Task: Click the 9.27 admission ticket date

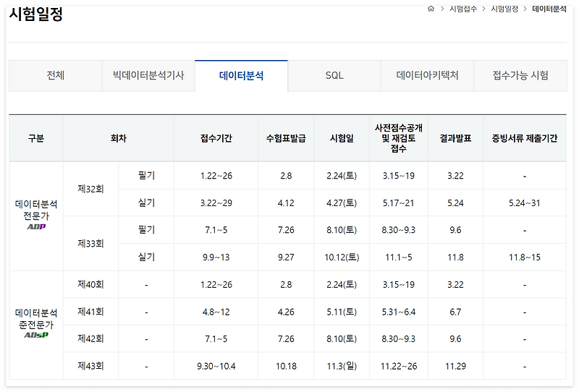Action: click(x=286, y=257)
